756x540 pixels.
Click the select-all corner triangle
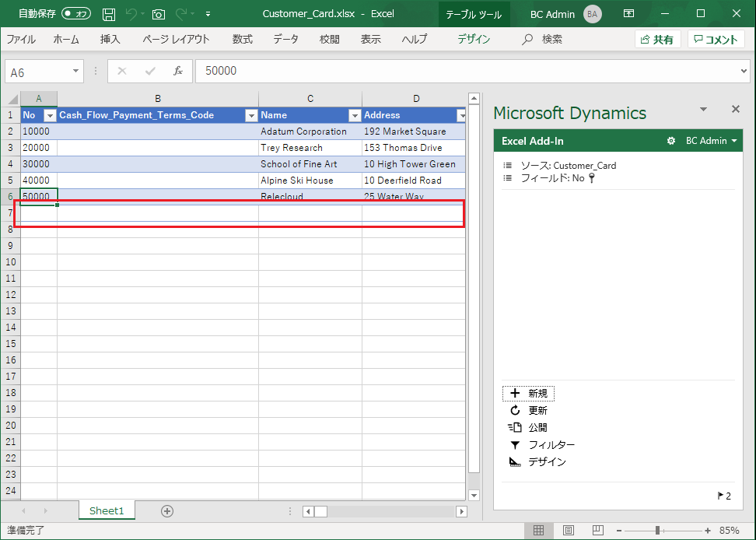(11, 99)
